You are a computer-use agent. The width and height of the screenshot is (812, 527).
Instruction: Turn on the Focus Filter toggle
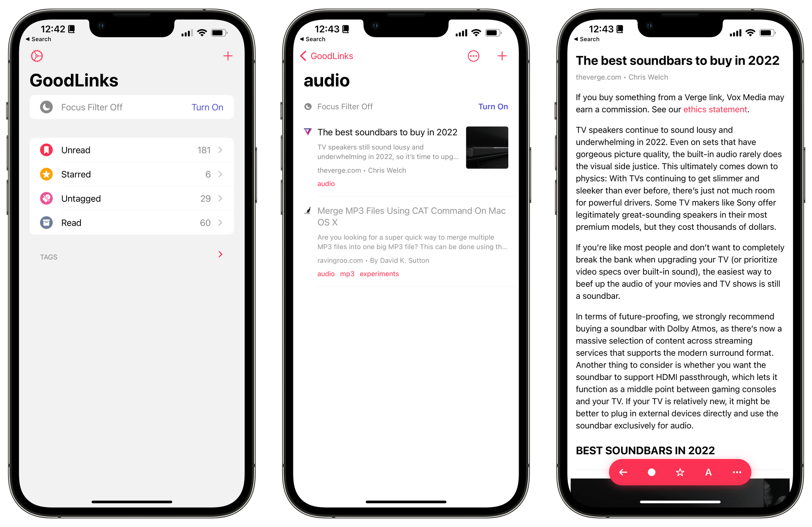click(206, 107)
